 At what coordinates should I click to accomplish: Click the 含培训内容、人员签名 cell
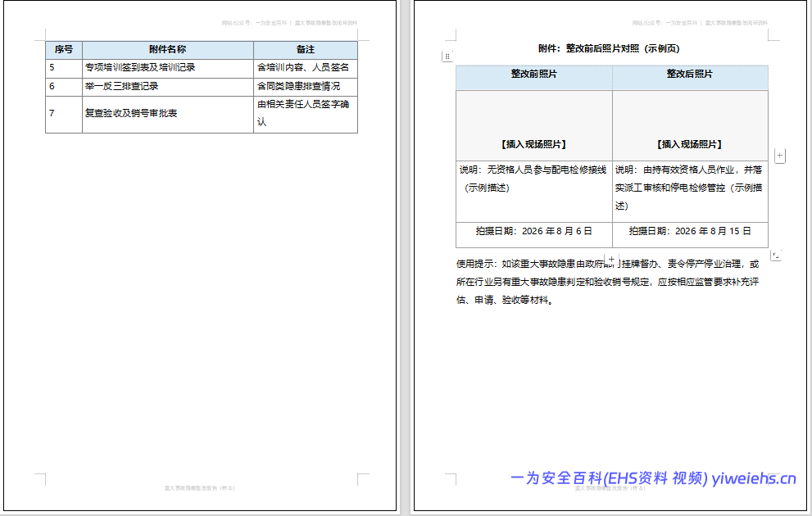pos(306,68)
